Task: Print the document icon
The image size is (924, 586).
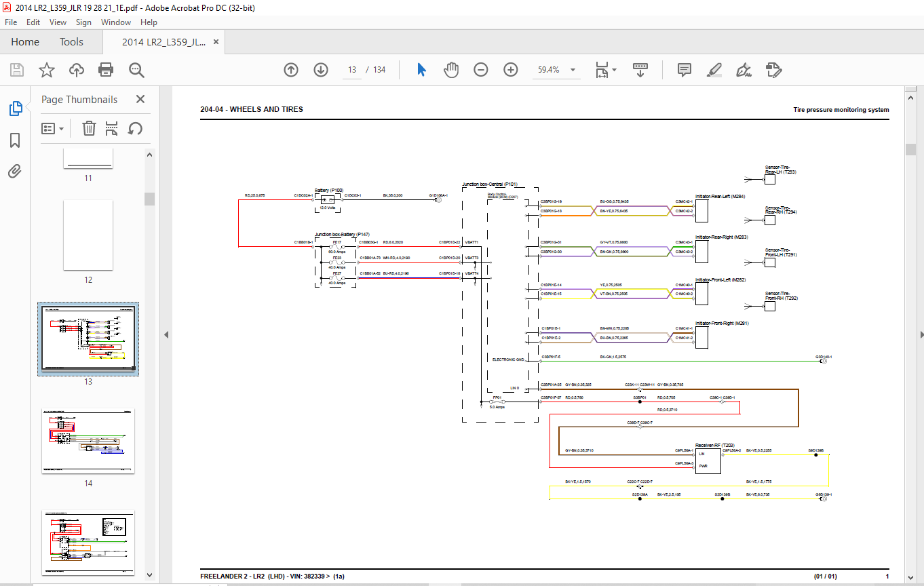Action: tap(106, 70)
